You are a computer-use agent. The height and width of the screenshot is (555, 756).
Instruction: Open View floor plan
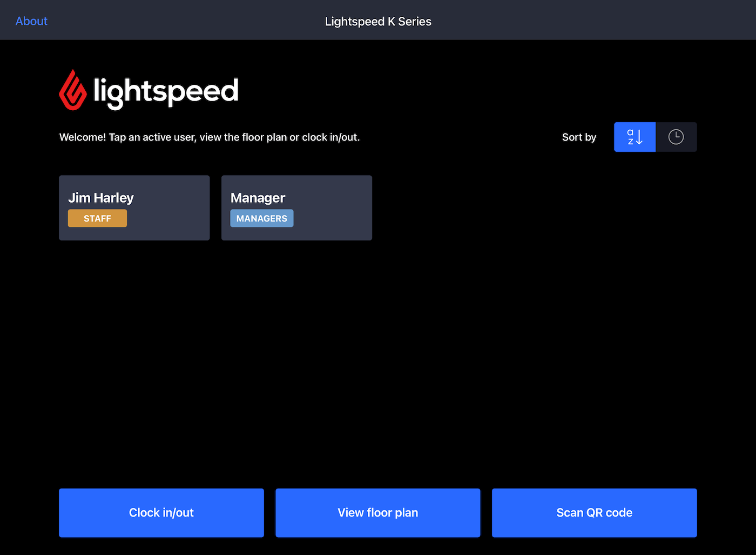pos(377,512)
